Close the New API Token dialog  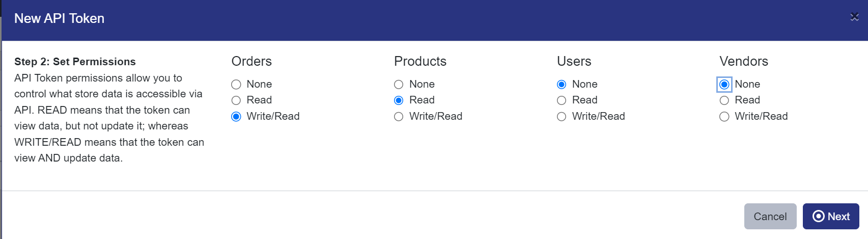(854, 17)
